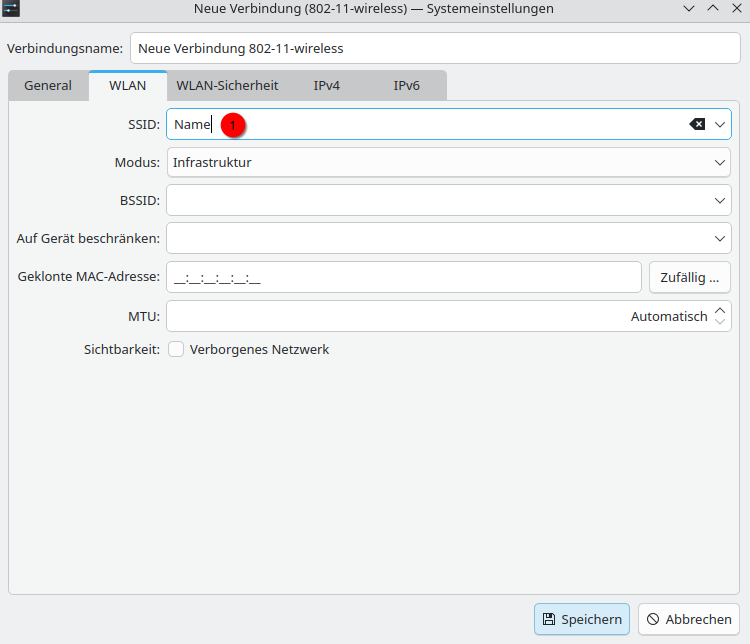This screenshot has height=644, width=750.
Task: Open the Modus Infrastruktur dropdown
Action: [448, 162]
